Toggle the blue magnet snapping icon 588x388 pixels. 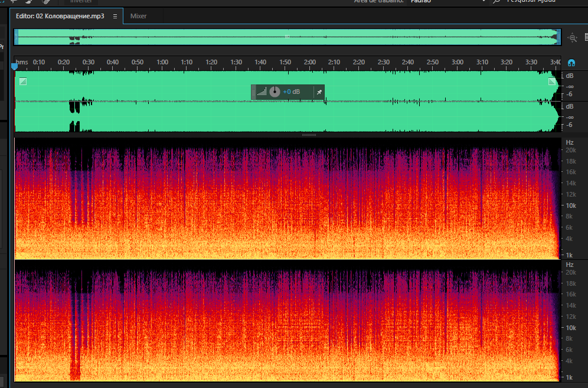571,63
